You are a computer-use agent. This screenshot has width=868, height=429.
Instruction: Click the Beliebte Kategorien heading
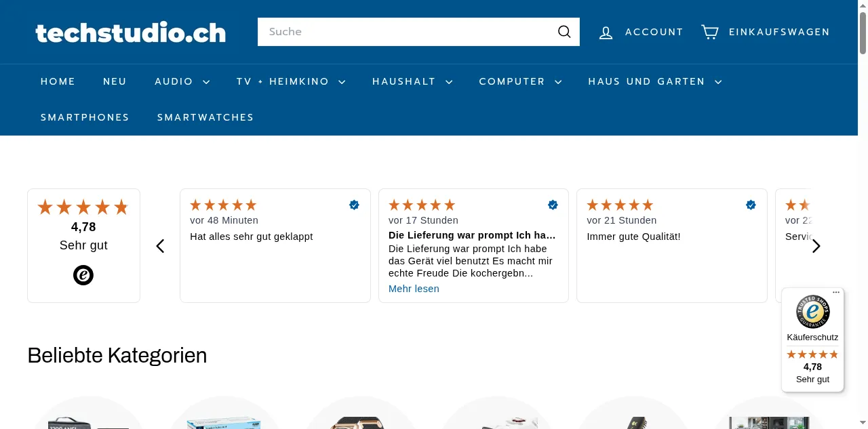[117, 355]
